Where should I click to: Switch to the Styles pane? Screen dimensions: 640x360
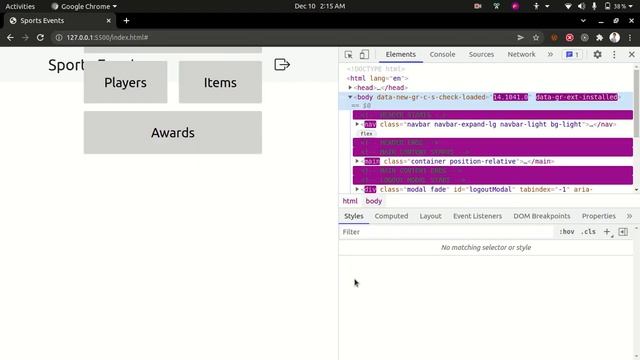click(353, 216)
